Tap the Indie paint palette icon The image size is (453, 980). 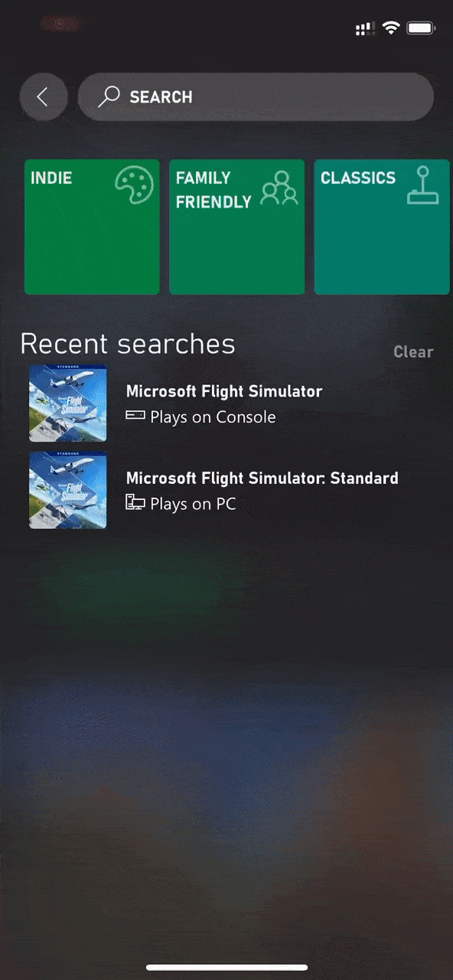[135, 187]
